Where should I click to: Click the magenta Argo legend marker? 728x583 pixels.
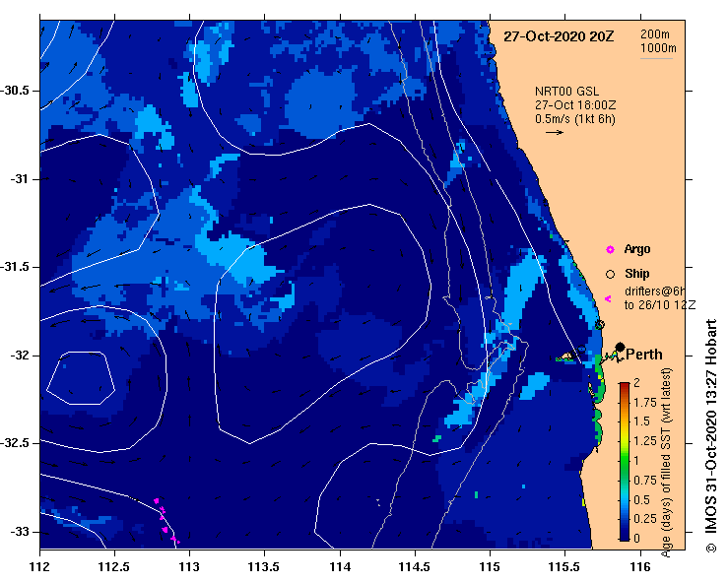pos(610,250)
